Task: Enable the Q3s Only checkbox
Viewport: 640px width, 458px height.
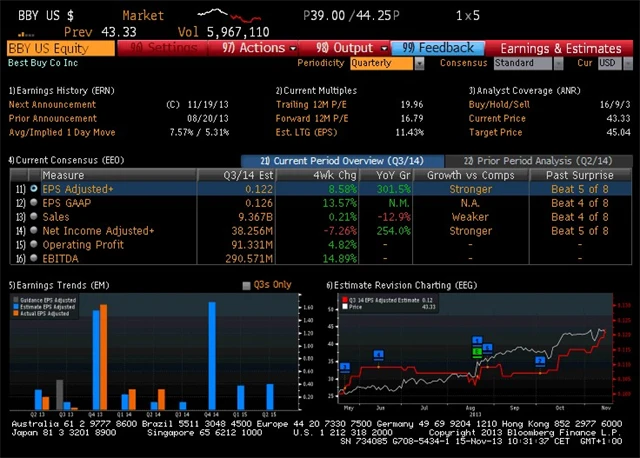Action: click(x=247, y=285)
